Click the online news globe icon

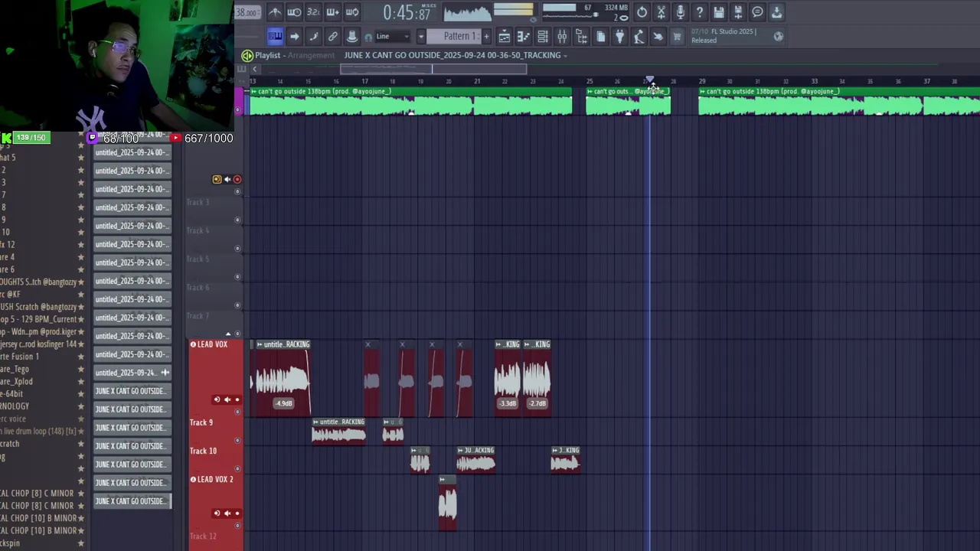(779, 36)
